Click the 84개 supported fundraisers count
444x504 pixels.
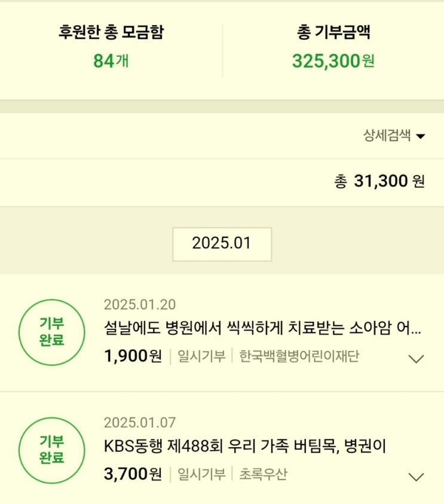[x=111, y=61]
